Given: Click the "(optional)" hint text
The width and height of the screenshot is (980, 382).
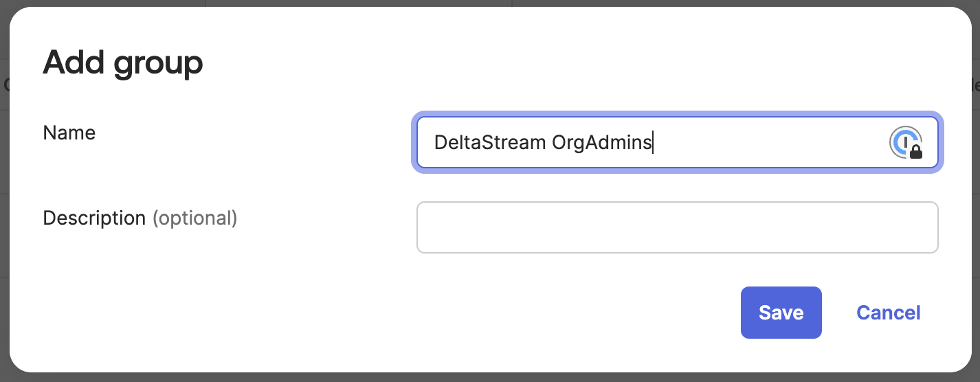Looking at the screenshot, I should tap(194, 218).
